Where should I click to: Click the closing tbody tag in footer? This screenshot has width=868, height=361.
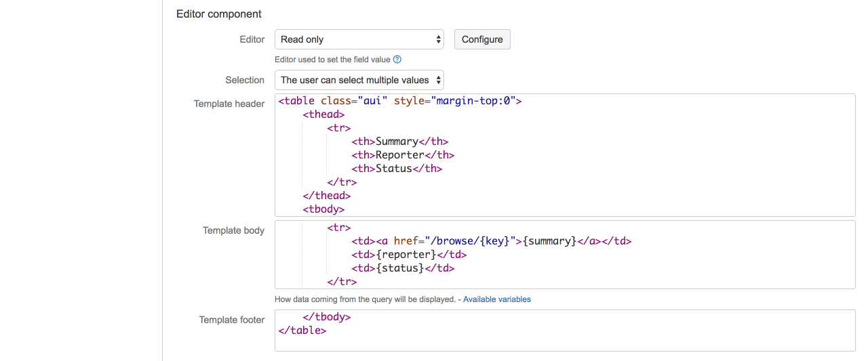click(x=327, y=317)
